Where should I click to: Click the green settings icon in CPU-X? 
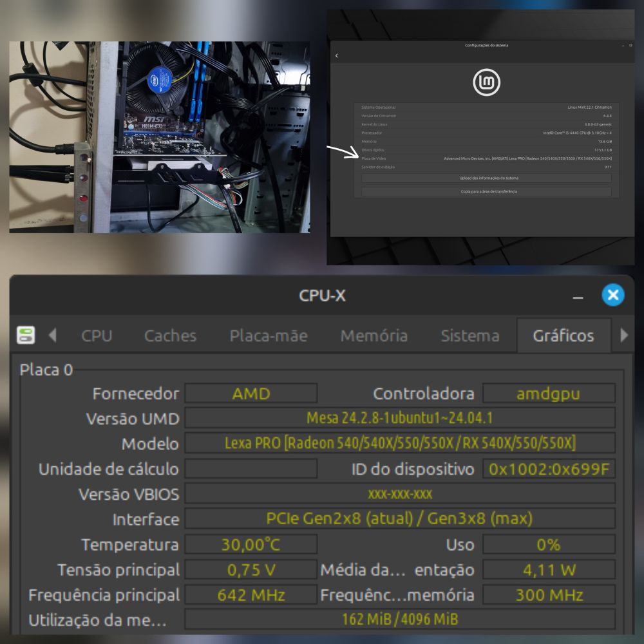click(26, 335)
